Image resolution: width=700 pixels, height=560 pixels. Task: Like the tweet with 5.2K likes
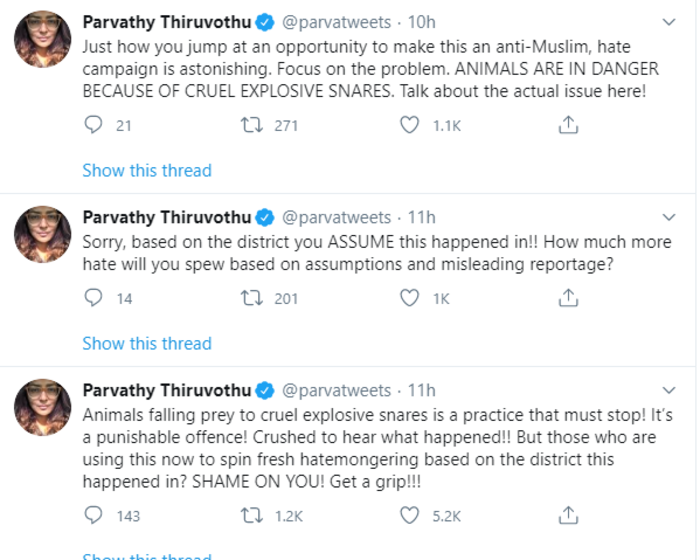coord(409,515)
